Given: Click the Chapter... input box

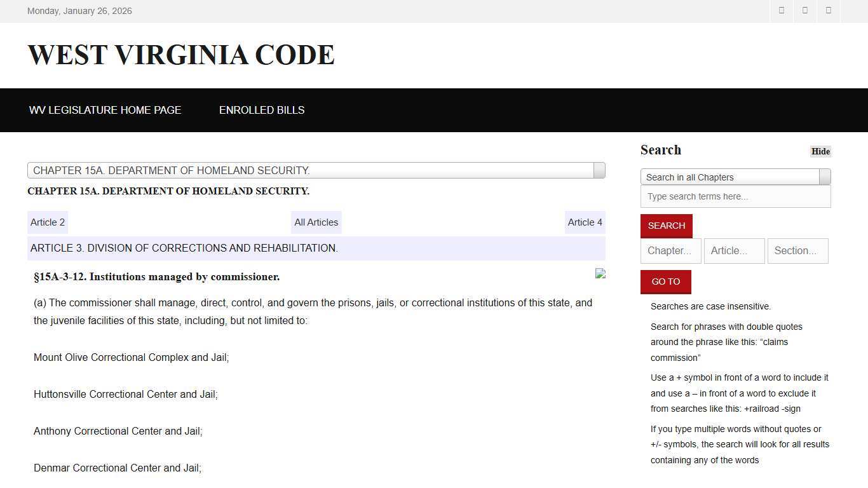Looking at the screenshot, I should 670,250.
